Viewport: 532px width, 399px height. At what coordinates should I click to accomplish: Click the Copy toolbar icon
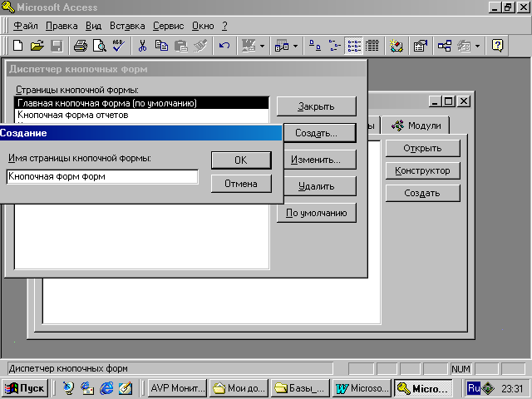(x=161, y=45)
